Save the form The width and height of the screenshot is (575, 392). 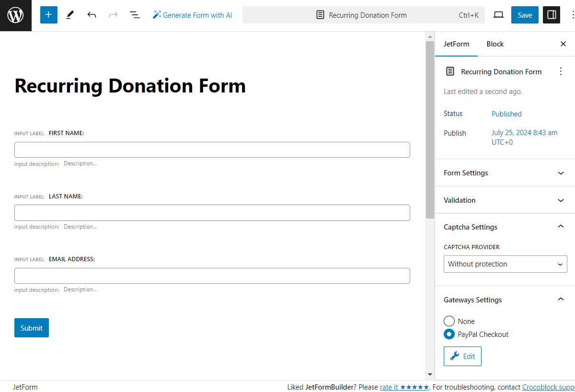point(524,15)
